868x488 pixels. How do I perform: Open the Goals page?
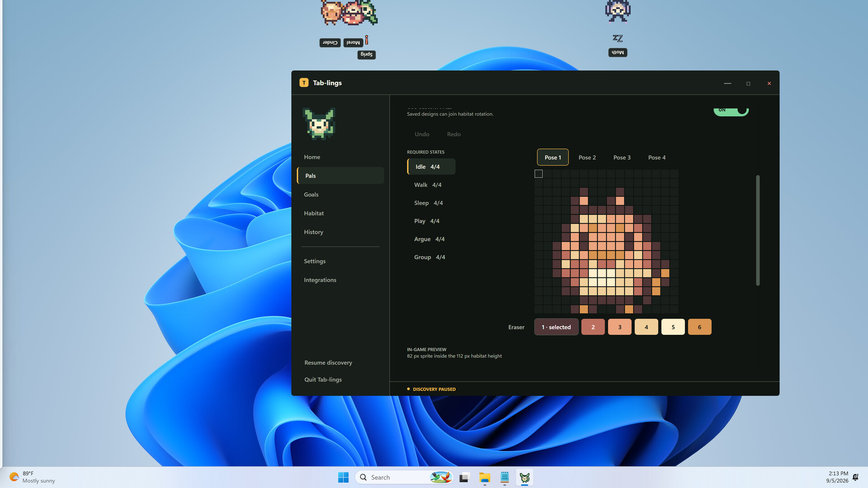311,194
